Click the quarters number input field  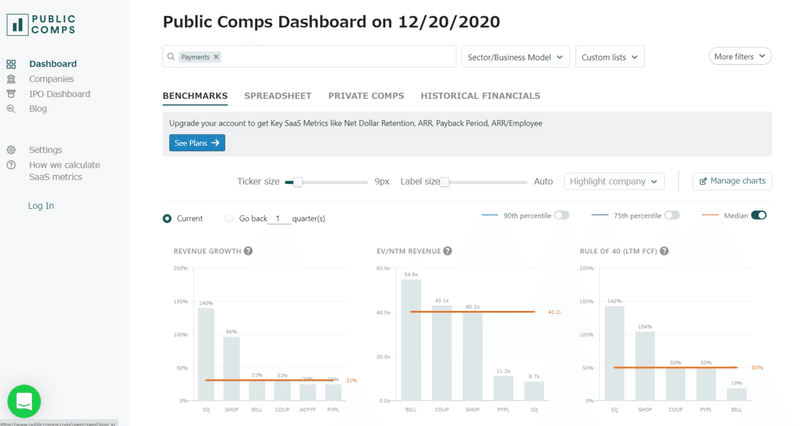279,218
